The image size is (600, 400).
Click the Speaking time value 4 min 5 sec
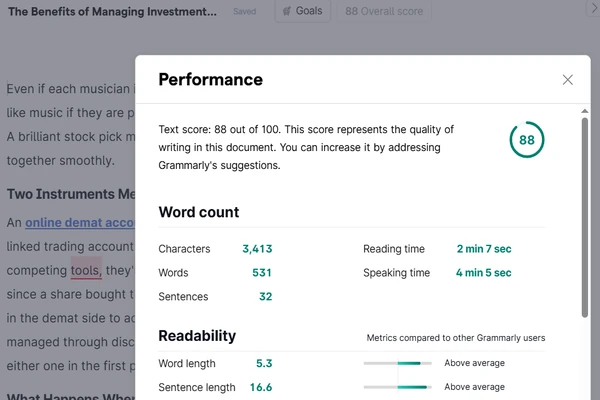(x=483, y=273)
